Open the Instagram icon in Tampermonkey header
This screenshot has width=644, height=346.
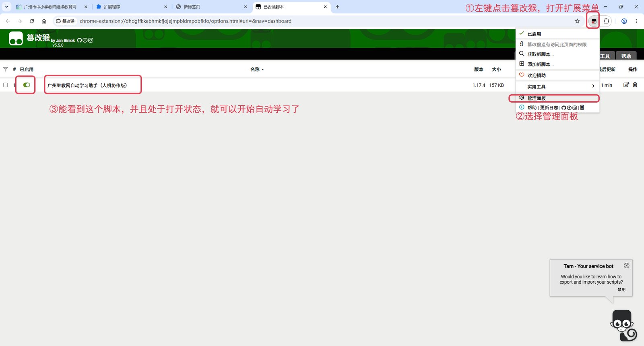click(x=91, y=40)
